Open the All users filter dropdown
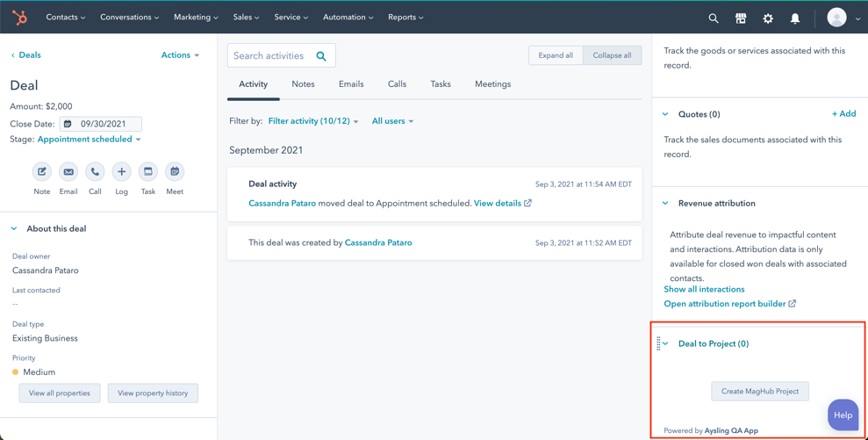Screen dimensions: 868x440 click(x=392, y=121)
